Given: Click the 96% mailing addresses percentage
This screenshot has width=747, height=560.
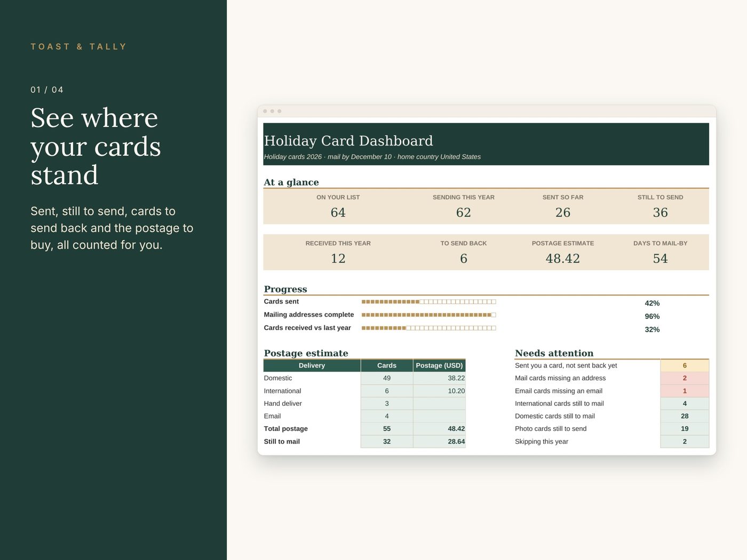Looking at the screenshot, I should [652, 316].
